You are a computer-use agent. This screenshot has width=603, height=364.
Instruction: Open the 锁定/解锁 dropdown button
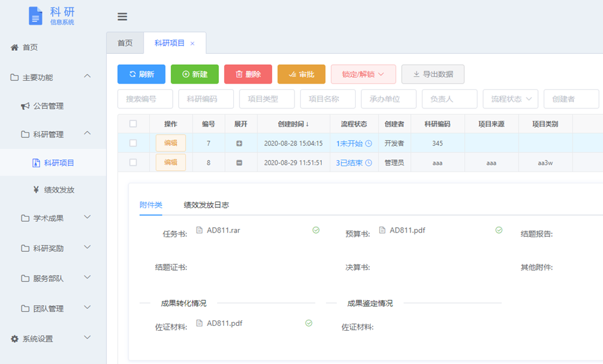364,74
